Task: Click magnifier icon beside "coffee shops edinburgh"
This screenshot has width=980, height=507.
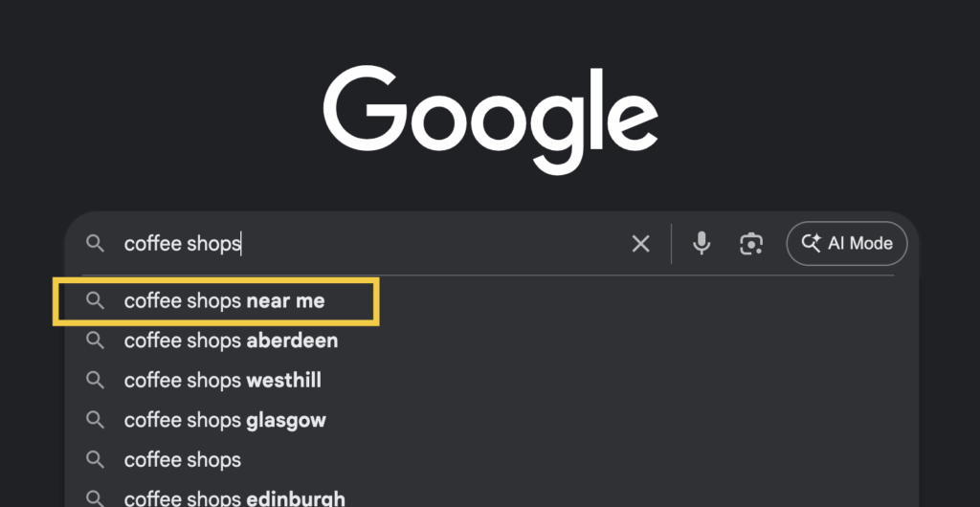Action: click(x=95, y=497)
